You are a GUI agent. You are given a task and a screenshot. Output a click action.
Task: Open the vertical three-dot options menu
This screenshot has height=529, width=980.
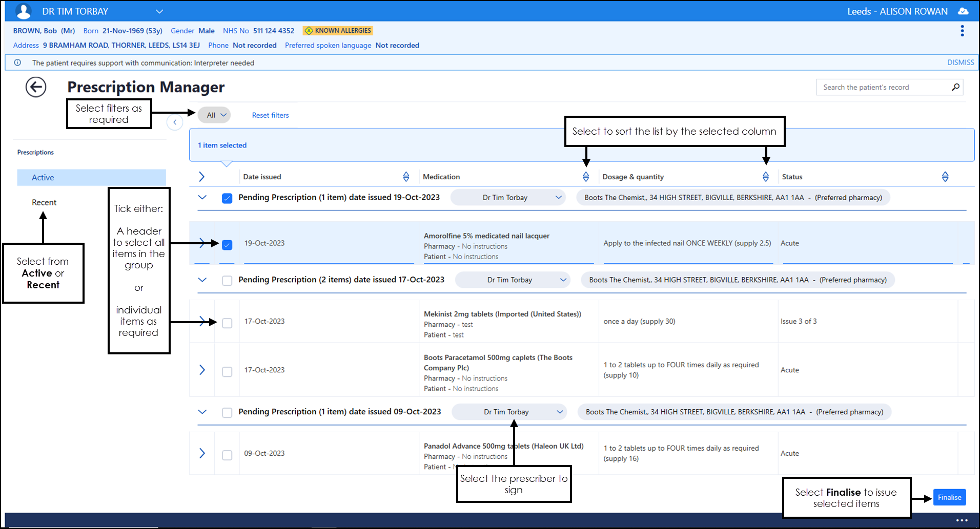(962, 31)
